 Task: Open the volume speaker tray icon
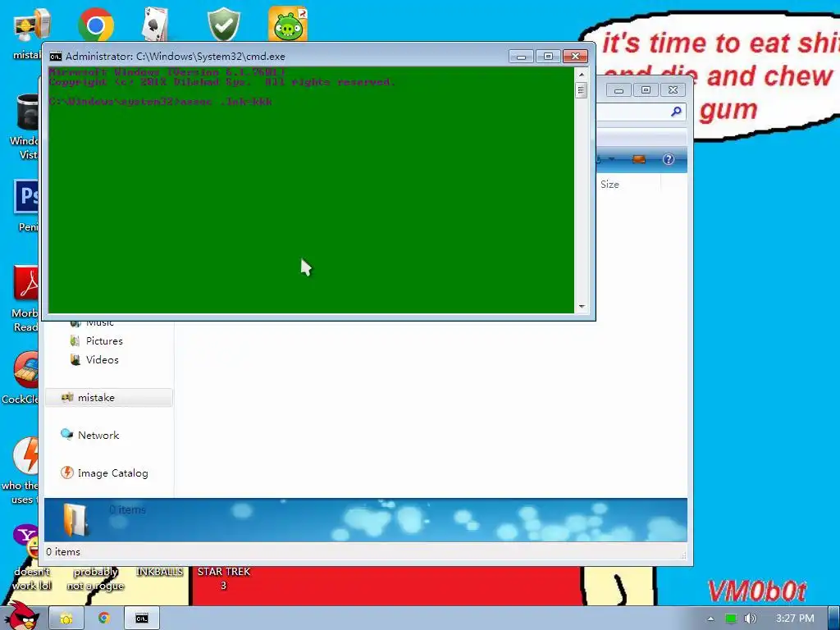[x=751, y=619]
